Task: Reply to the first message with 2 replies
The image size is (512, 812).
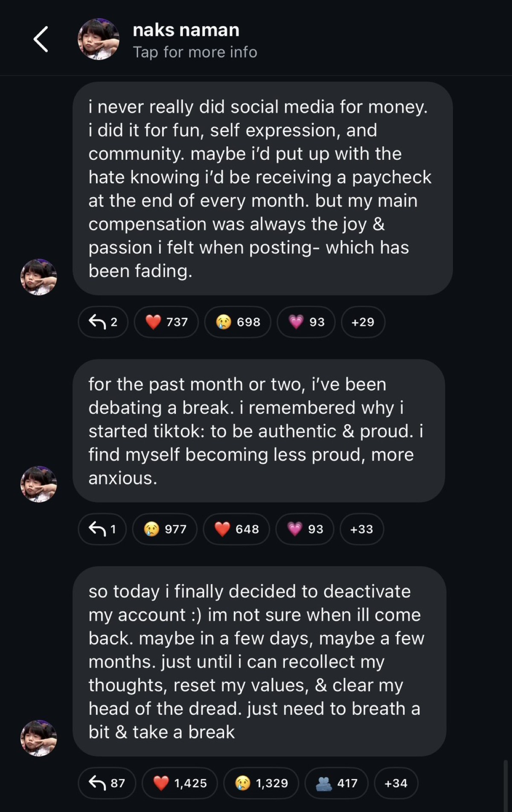Action: pyautogui.click(x=103, y=322)
